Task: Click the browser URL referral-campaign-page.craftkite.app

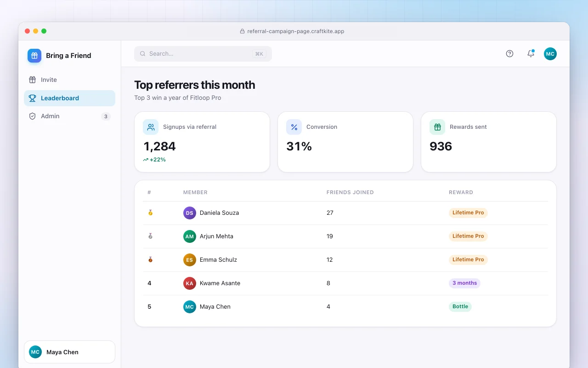Action: (296, 31)
